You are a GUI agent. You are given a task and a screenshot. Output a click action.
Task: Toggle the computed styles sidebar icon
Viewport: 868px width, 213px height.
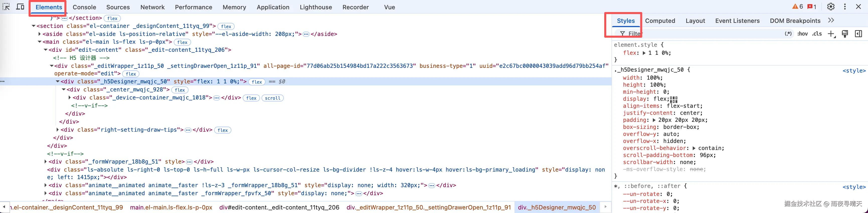click(858, 34)
